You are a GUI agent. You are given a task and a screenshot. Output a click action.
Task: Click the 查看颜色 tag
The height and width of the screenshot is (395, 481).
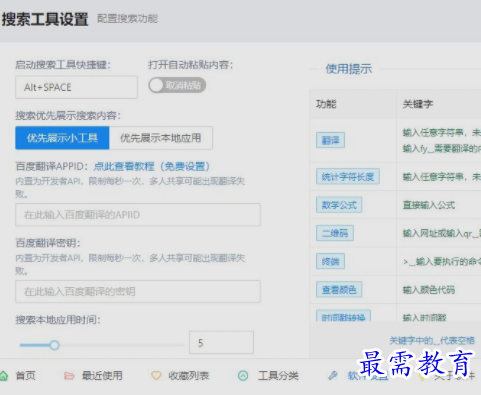pyautogui.click(x=339, y=289)
